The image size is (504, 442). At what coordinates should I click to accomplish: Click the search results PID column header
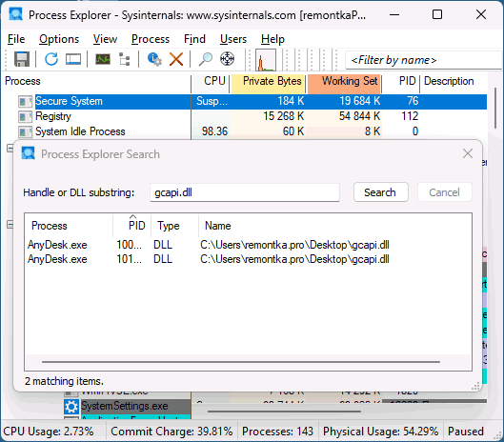coord(131,226)
